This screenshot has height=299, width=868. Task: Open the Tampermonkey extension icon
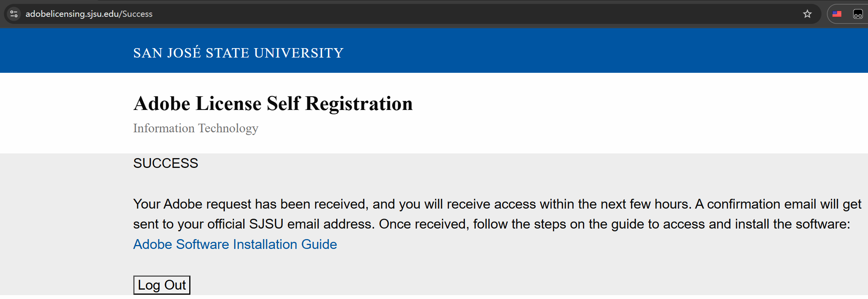857,14
